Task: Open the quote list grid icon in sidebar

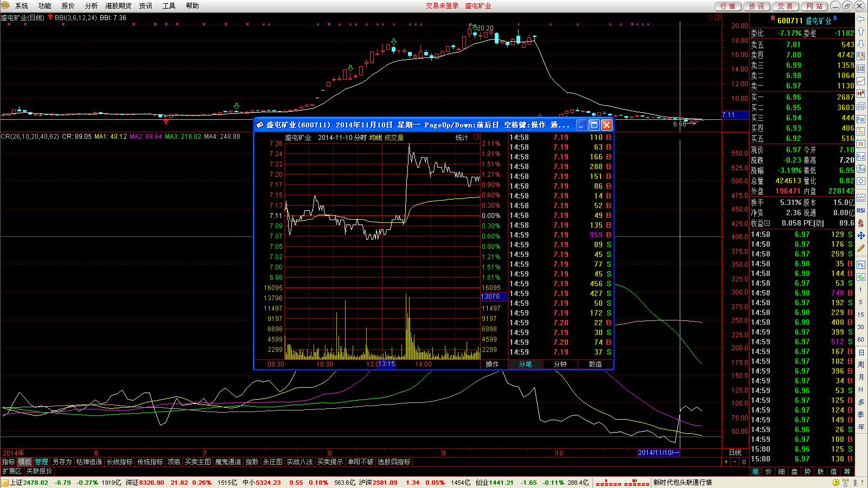Action: (x=861, y=69)
